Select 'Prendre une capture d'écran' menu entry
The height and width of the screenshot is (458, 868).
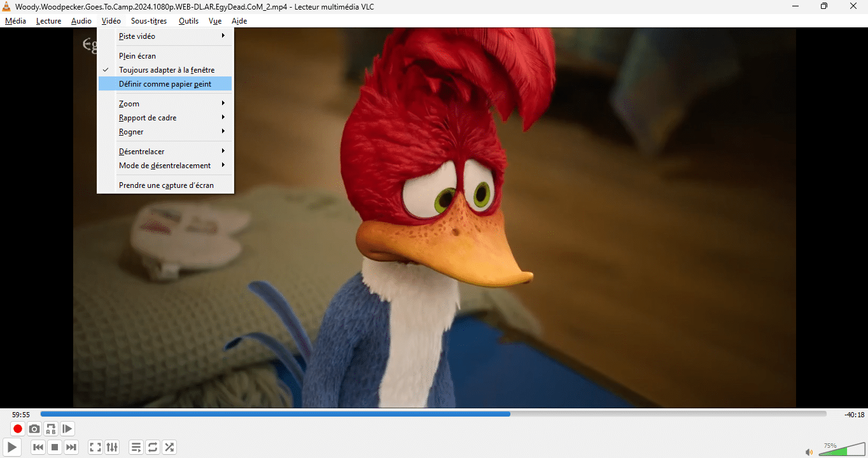point(166,185)
